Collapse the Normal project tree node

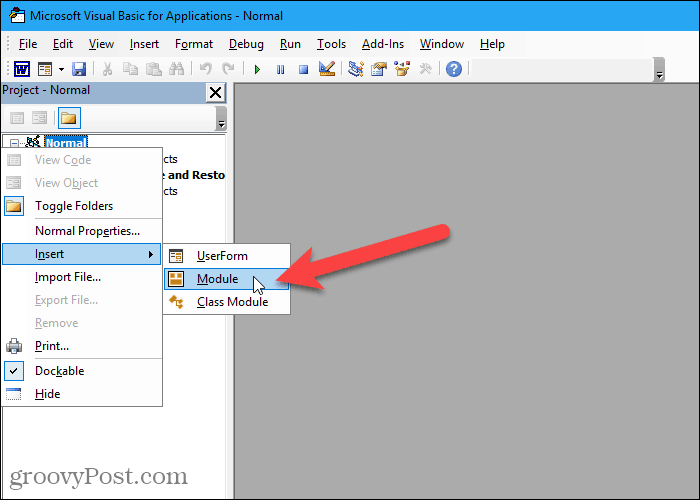pos(14,144)
